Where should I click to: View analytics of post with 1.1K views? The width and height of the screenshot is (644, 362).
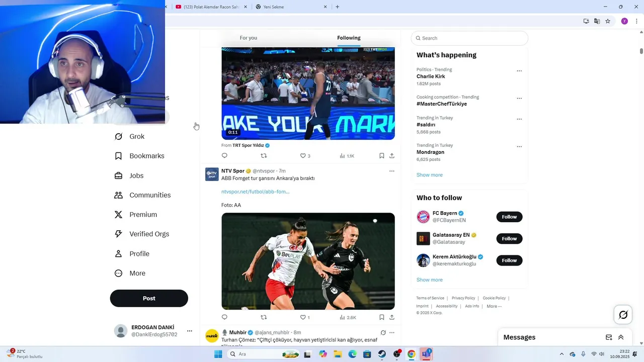click(347, 156)
